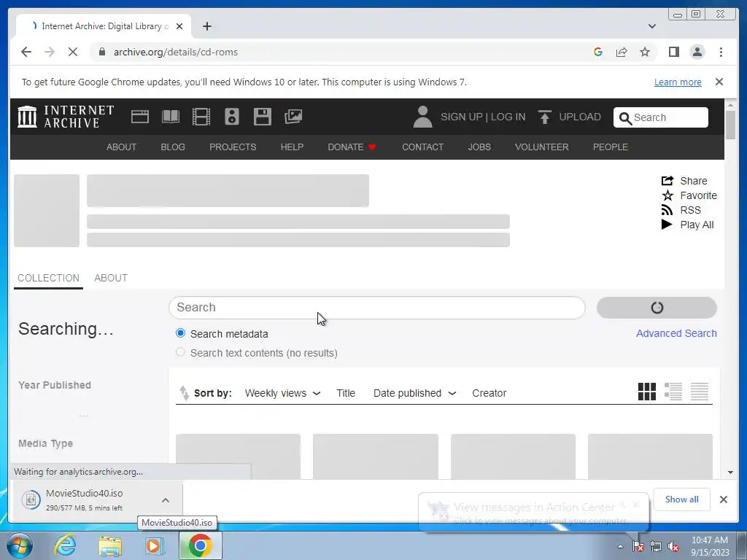Open the VOLUNTEER menu item
Image resolution: width=747 pixels, height=560 pixels.
point(542,147)
